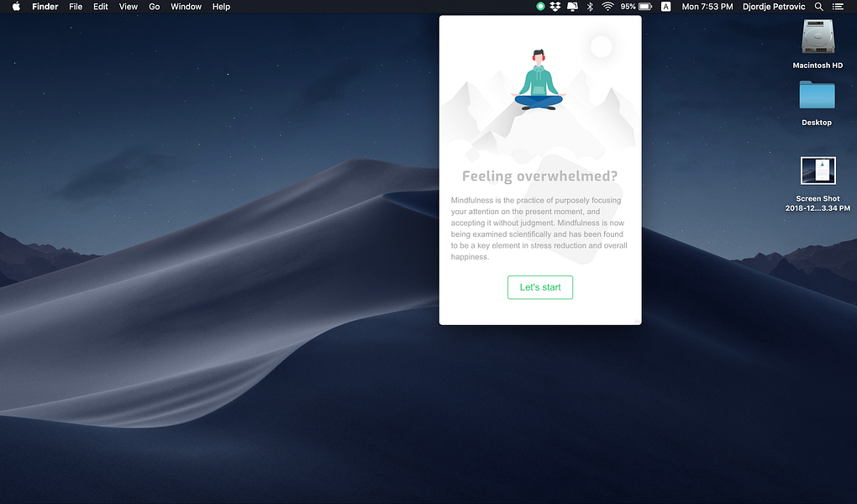Click the meditating person illustration

click(x=539, y=81)
